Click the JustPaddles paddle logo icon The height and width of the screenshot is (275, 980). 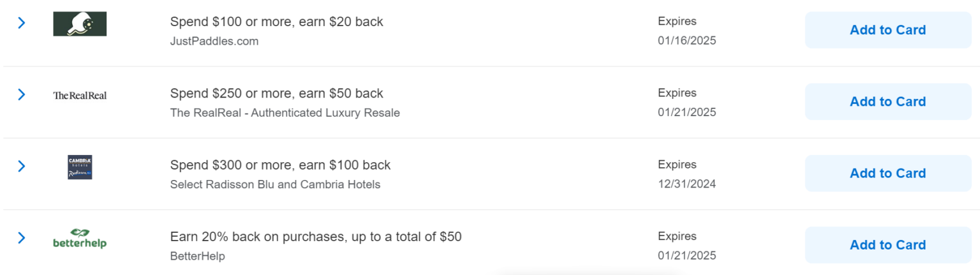tap(80, 24)
